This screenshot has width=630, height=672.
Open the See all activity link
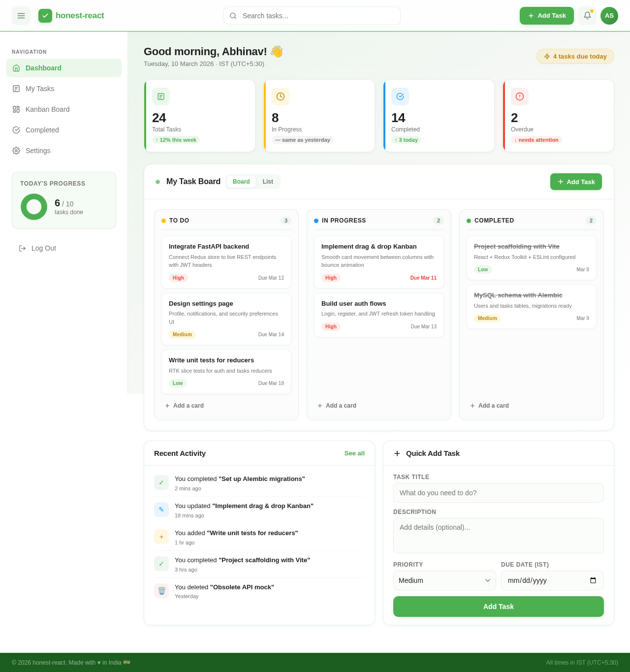(x=354, y=453)
